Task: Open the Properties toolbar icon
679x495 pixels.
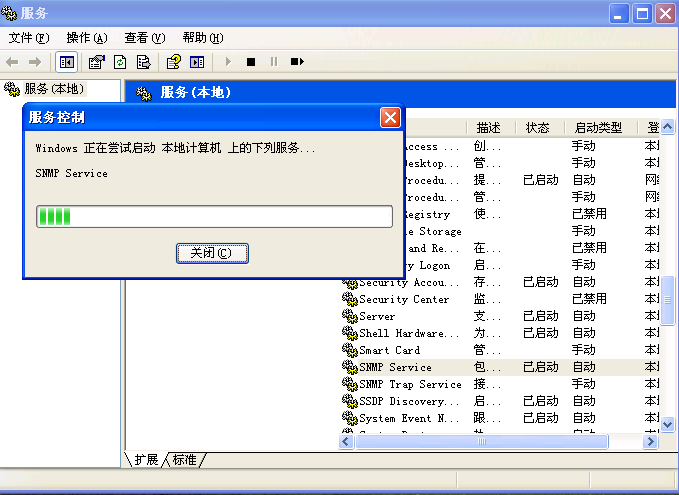Action: click(x=97, y=62)
